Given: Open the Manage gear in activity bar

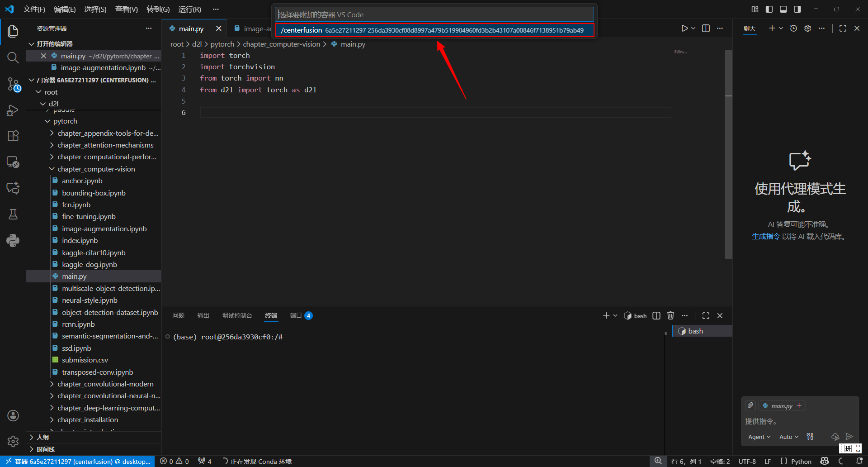Looking at the screenshot, I should pyautogui.click(x=13, y=441).
